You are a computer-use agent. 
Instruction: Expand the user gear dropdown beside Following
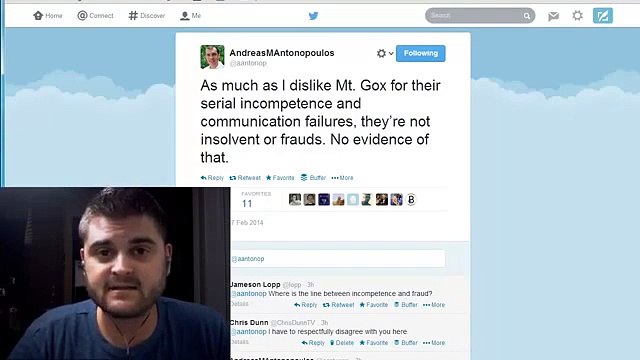pos(384,53)
